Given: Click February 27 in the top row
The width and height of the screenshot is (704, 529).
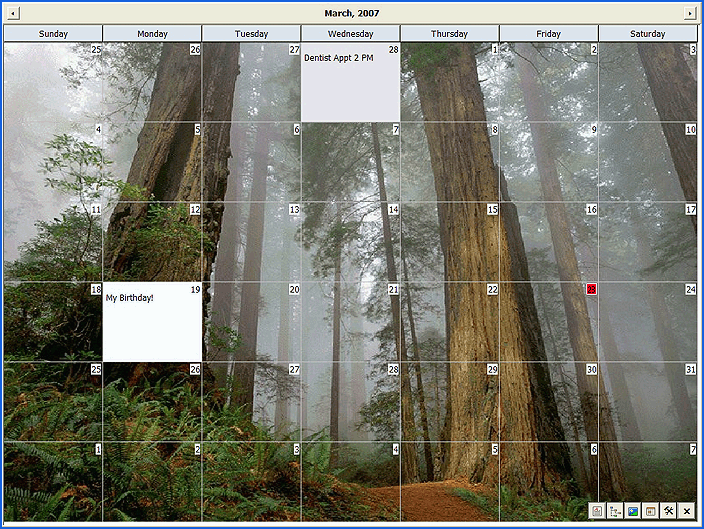Looking at the screenshot, I should [294, 50].
